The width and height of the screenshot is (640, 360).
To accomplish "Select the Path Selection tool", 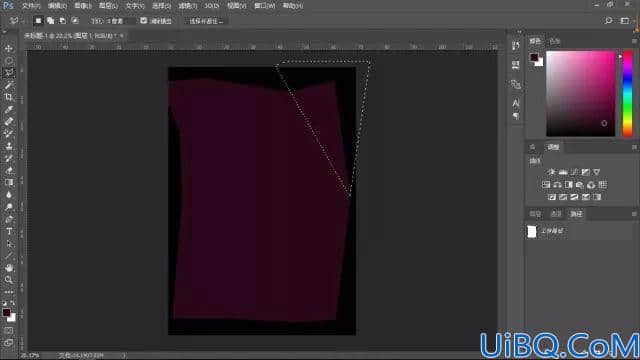I will (9, 244).
